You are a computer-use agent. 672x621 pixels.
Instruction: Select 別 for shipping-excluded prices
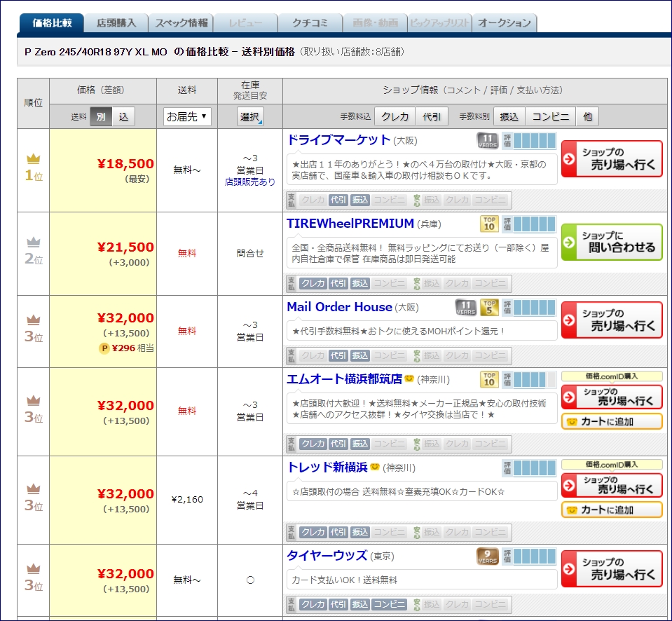point(101,116)
